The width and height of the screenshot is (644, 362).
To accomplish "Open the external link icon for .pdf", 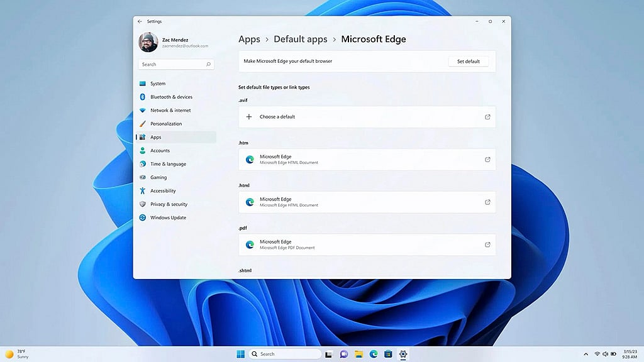I will tap(487, 244).
